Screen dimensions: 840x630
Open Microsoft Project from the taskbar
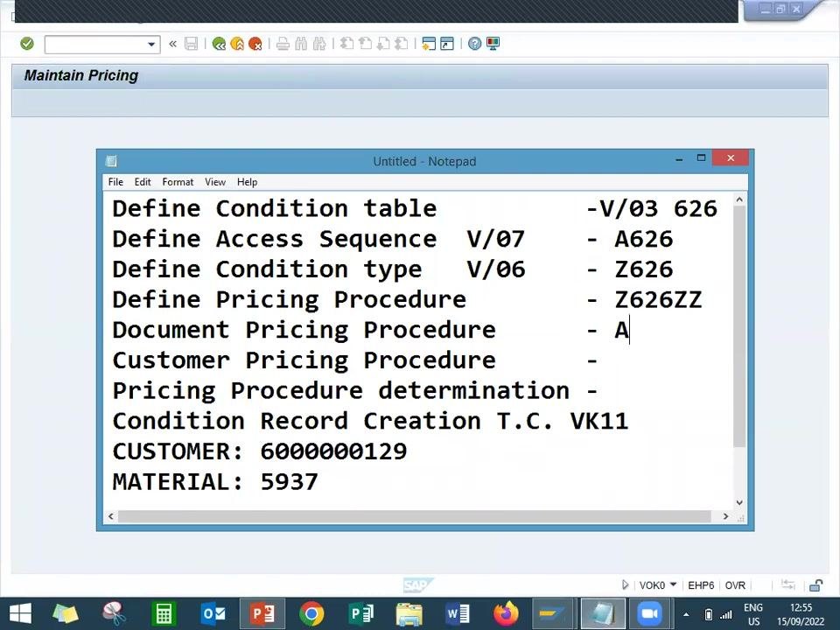361,614
